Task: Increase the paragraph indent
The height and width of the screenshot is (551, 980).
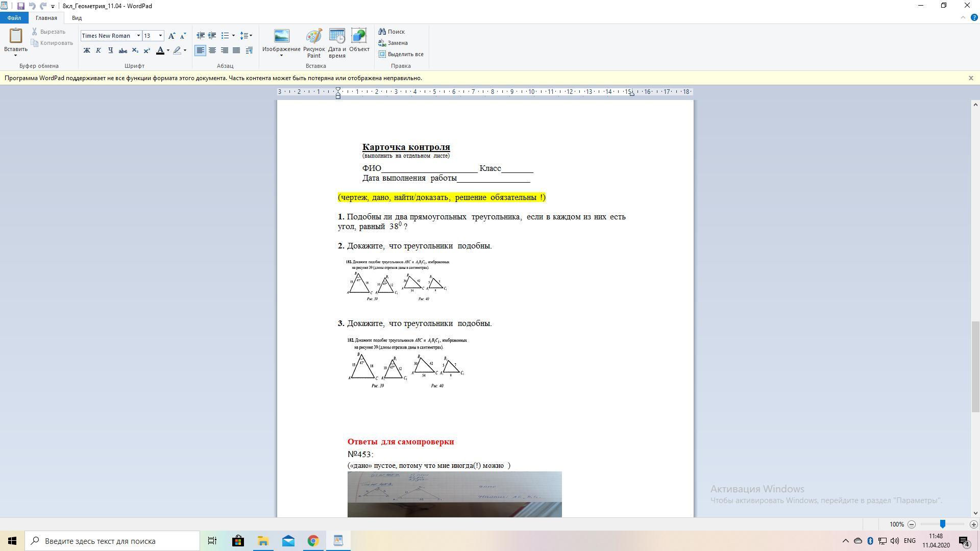Action: point(212,36)
